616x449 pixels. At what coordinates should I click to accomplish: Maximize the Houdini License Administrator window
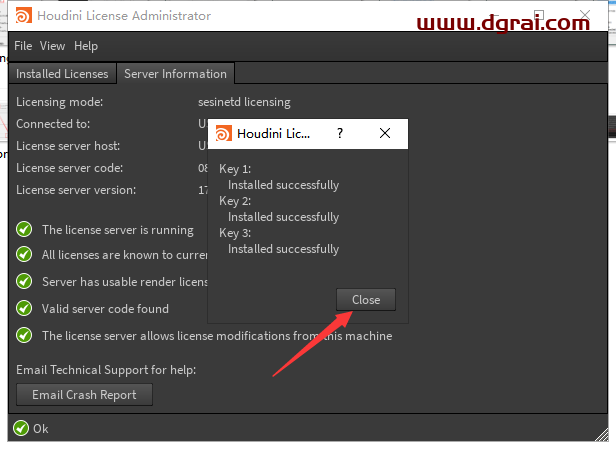[539, 15]
